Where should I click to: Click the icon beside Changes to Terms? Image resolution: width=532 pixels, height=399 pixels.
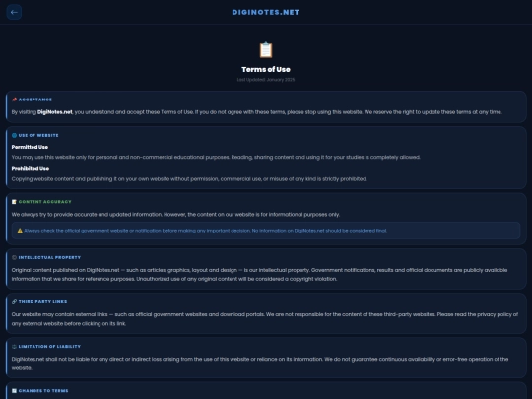click(x=14, y=391)
